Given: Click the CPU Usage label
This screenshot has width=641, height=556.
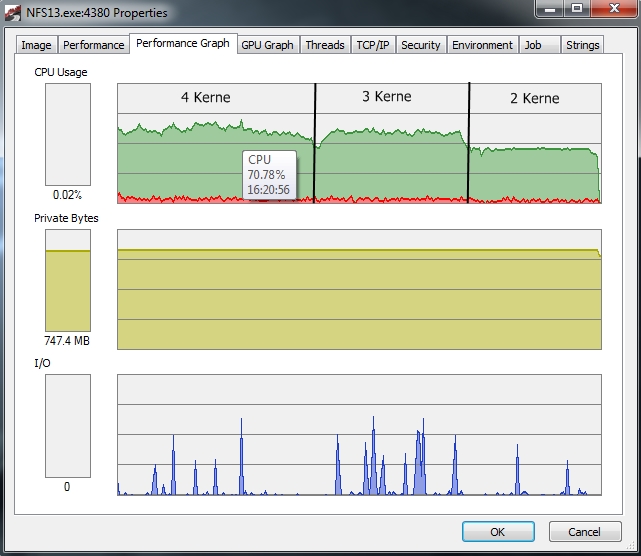Looking at the screenshot, I should point(61,72).
